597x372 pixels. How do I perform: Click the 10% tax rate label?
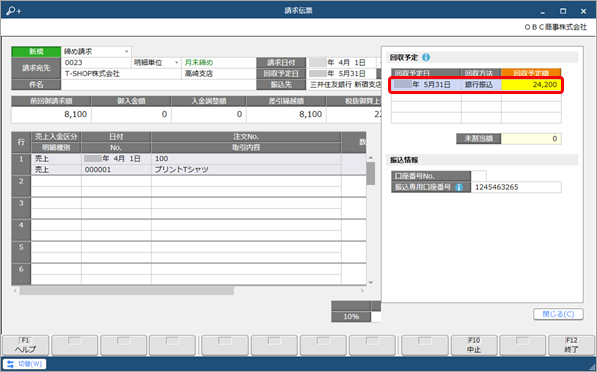[351, 316]
